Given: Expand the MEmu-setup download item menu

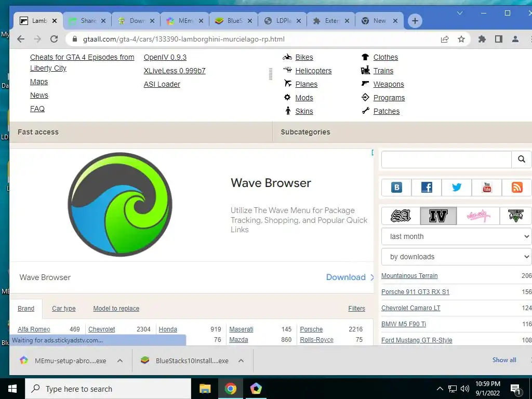Looking at the screenshot, I should (120, 361).
